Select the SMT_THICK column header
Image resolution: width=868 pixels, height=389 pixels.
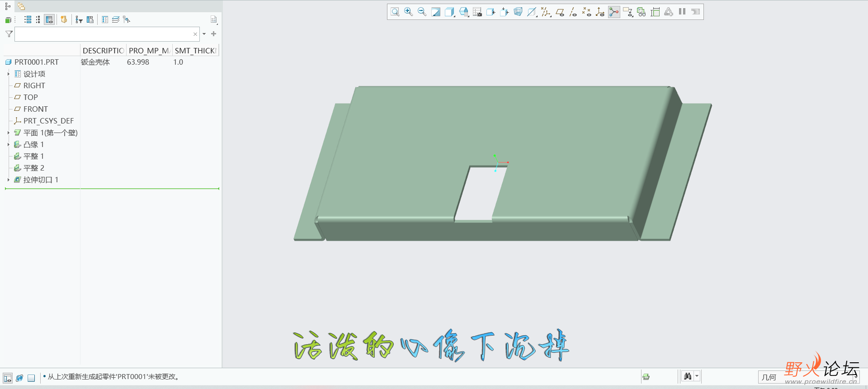pos(195,51)
